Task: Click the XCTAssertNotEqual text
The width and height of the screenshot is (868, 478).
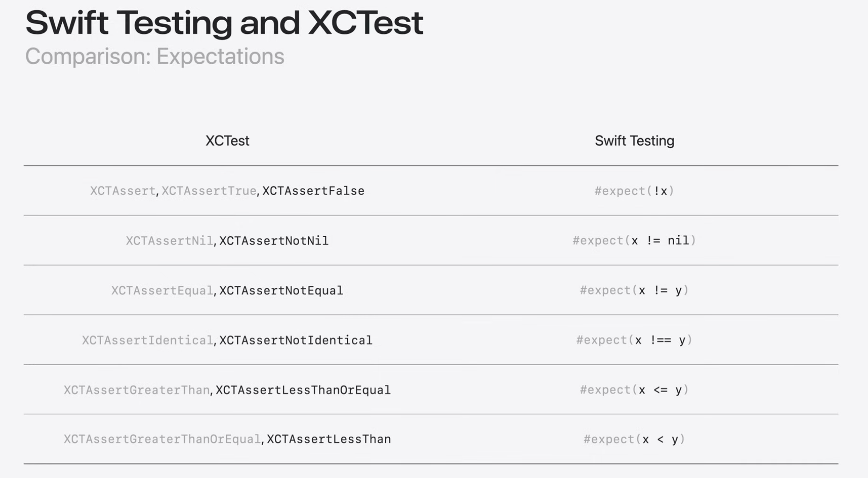Action: [x=281, y=291]
